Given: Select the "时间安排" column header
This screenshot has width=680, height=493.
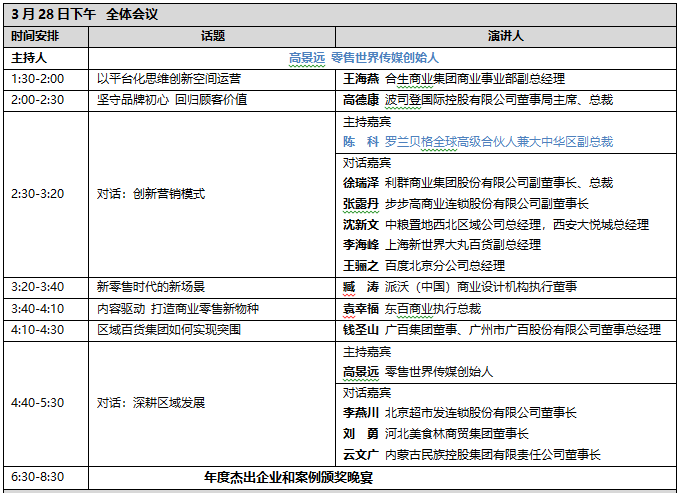Looking at the screenshot, I should click(x=36, y=36).
